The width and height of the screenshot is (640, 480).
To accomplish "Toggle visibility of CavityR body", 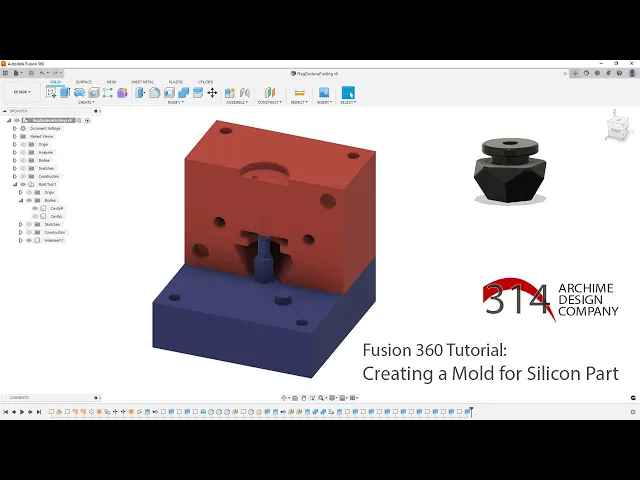I will [x=35, y=209].
